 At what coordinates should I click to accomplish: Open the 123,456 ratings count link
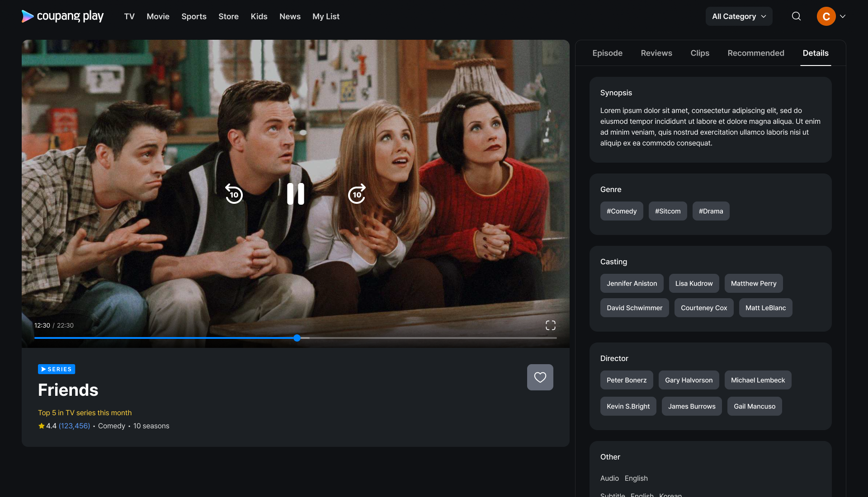pyautogui.click(x=74, y=426)
